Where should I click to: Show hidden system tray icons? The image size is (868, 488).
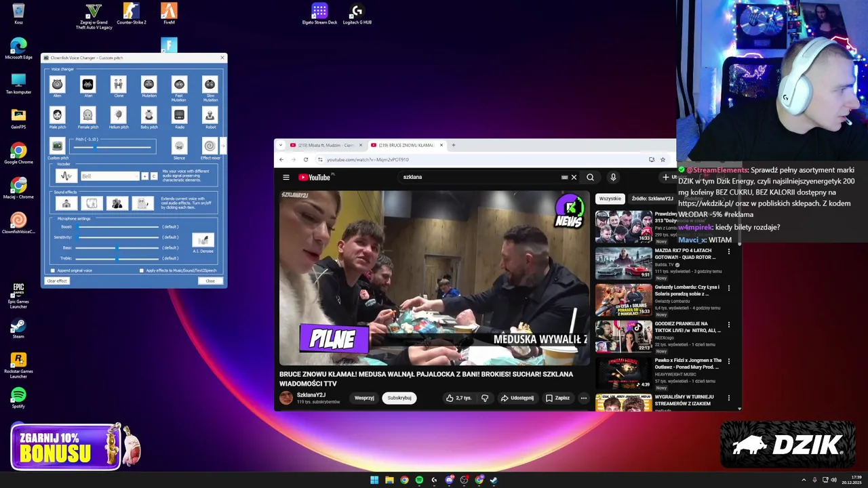point(804,480)
